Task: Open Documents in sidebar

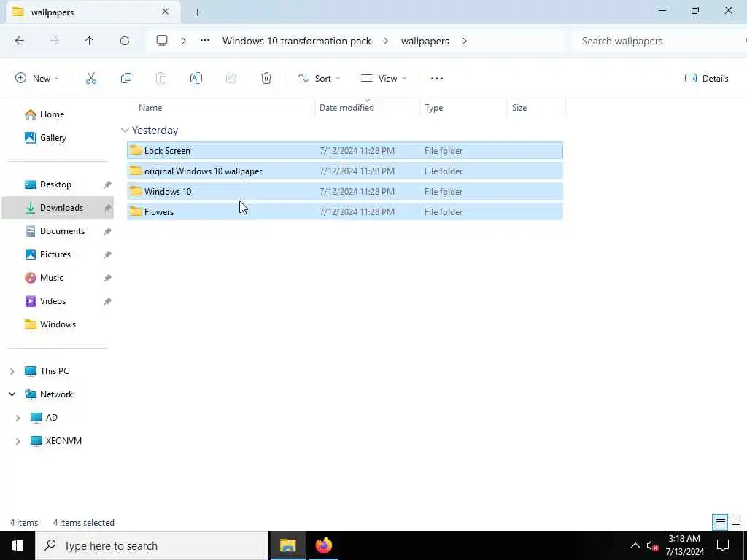Action: [x=62, y=231]
